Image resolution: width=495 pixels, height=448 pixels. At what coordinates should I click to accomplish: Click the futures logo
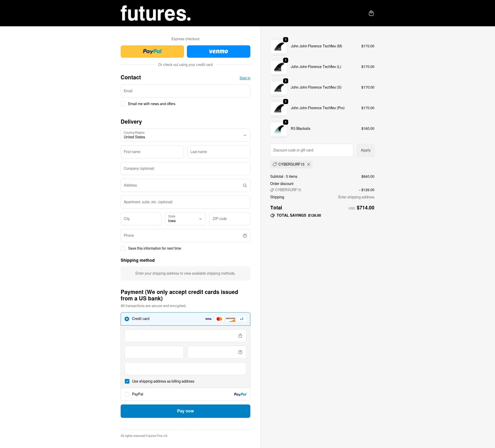point(155,13)
